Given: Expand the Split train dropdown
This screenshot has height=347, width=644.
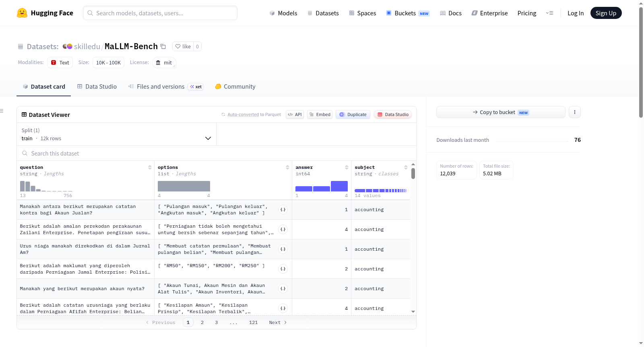Looking at the screenshot, I should click(x=116, y=134).
